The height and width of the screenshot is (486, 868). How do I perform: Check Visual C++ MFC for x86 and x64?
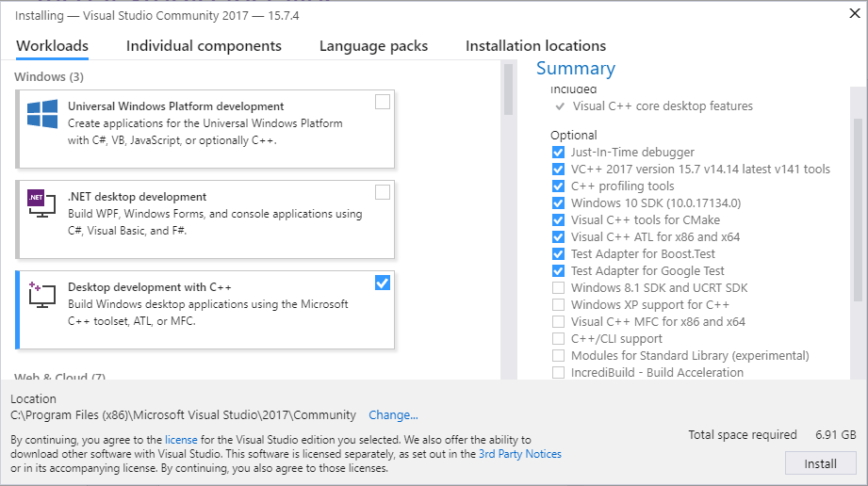point(559,322)
